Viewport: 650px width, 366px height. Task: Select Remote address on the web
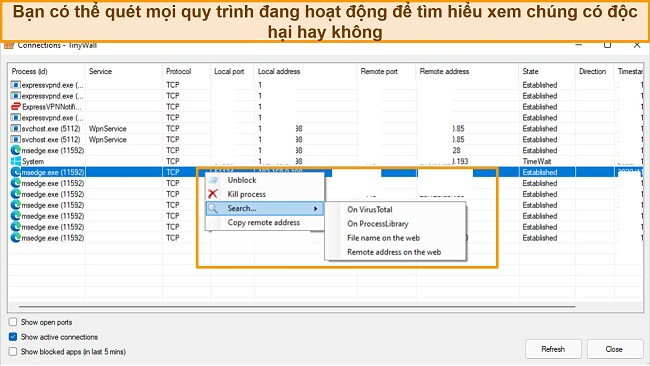[x=395, y=252]
